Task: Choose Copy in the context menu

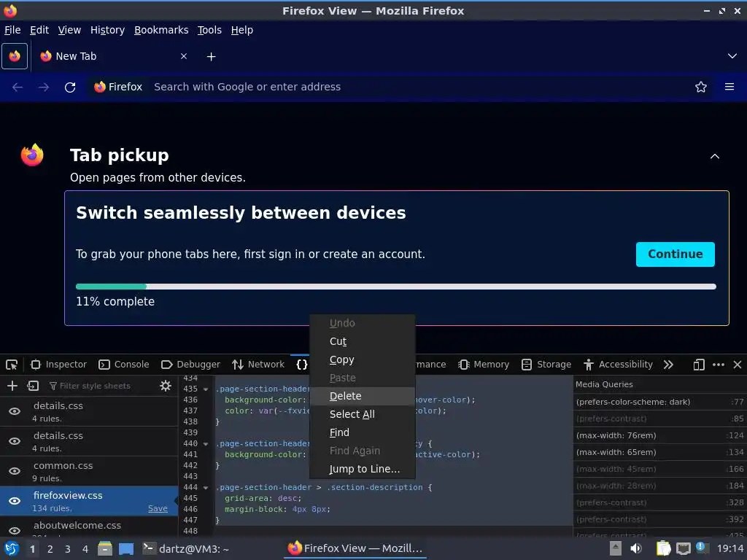Action: pos(363,359)
